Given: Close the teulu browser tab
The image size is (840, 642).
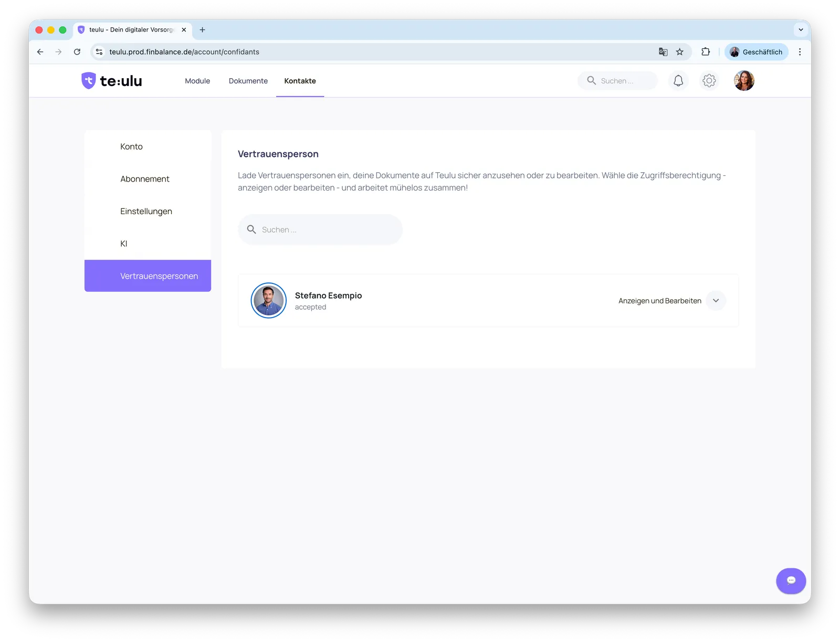Looking at the screenshot, I should [x=184, y=30].
